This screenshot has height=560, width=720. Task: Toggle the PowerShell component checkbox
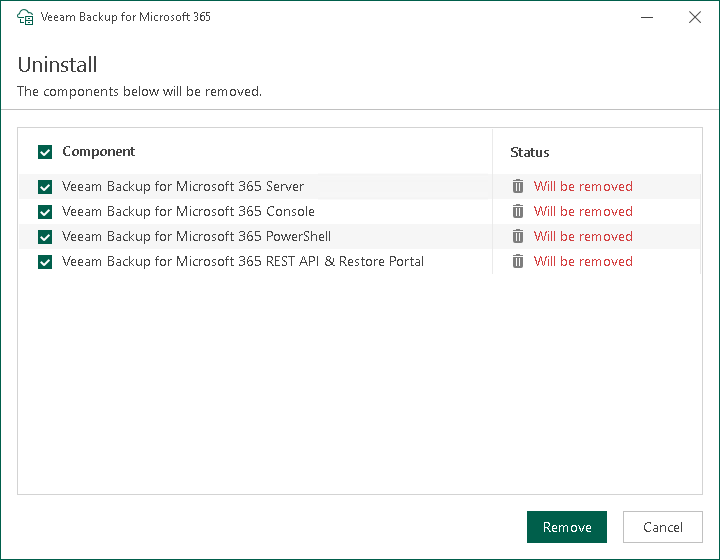[45, 237]
